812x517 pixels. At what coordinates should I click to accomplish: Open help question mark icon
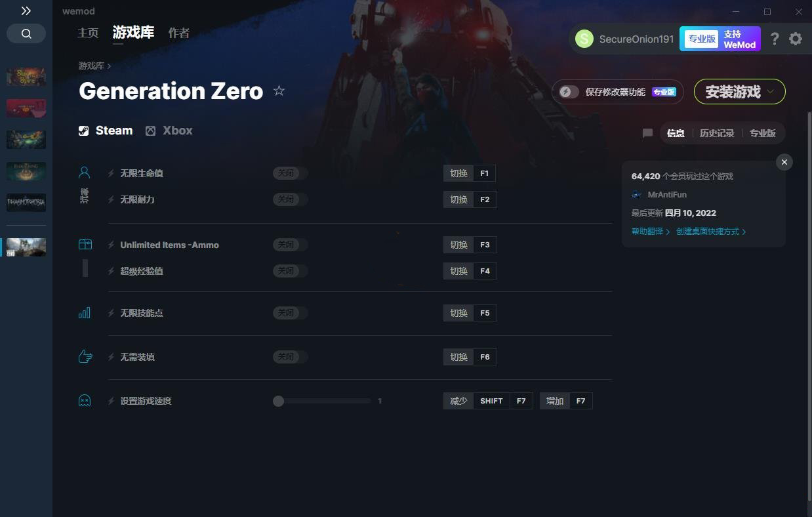click(x=775, y=39)
